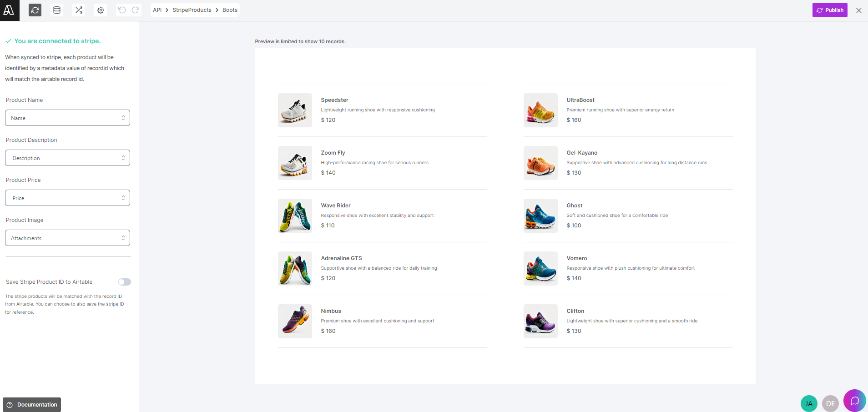Image resolution: width=868 pixels, height=412 pixels.
Task: Click the app logo in top-left corner
Action: point(10,10)
